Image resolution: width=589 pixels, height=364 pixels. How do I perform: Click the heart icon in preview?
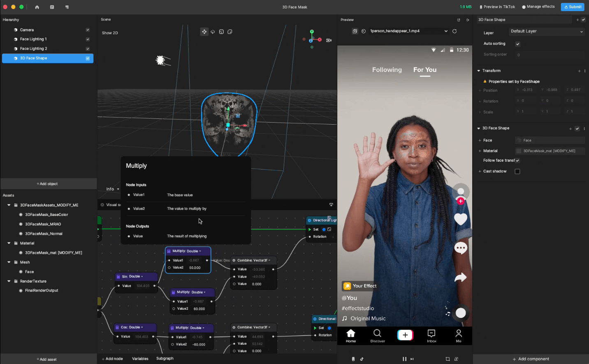click(460, 219)
